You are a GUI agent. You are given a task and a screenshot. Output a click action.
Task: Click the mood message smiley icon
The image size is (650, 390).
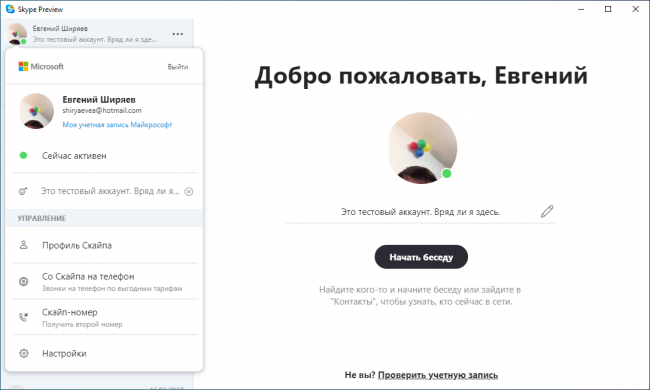[23, 191]
